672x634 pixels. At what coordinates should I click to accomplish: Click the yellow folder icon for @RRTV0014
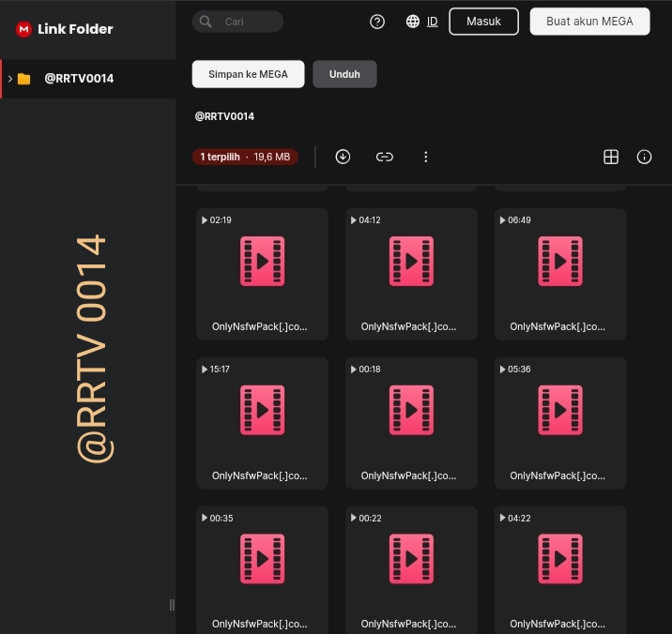(24, 79)
